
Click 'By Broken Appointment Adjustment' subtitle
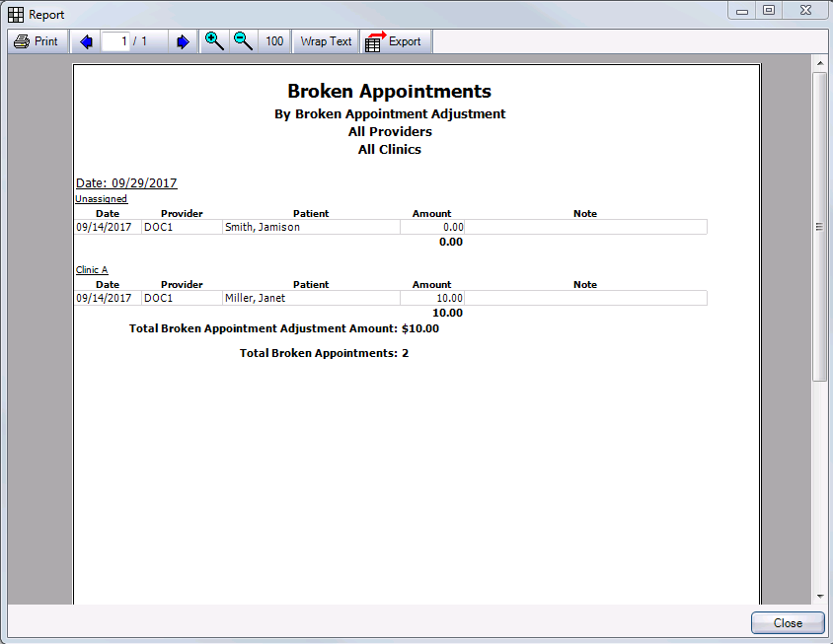[x=390, y=114]
